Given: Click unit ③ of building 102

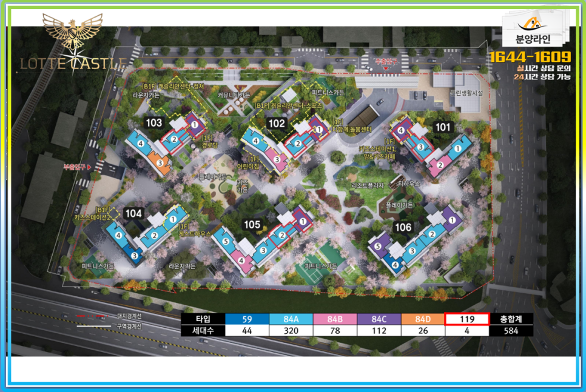Looking at the screenshot, I should click(277, 159).
